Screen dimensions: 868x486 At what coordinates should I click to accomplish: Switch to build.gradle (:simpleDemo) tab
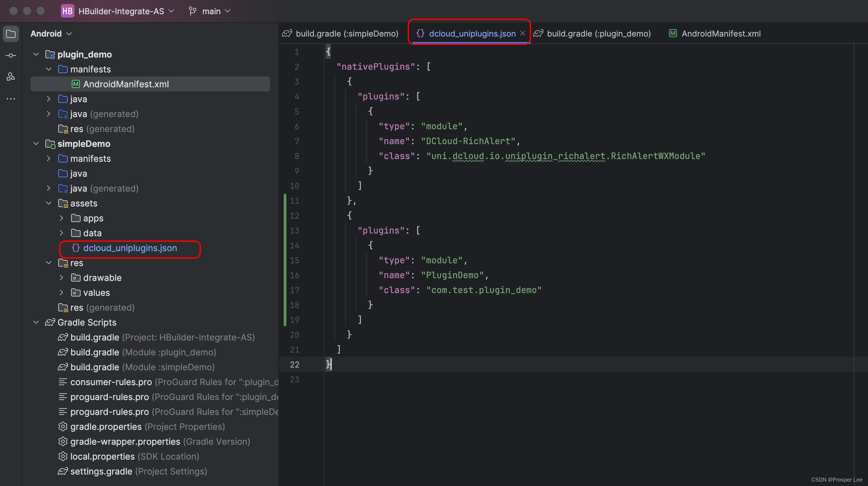coord(340,34)
